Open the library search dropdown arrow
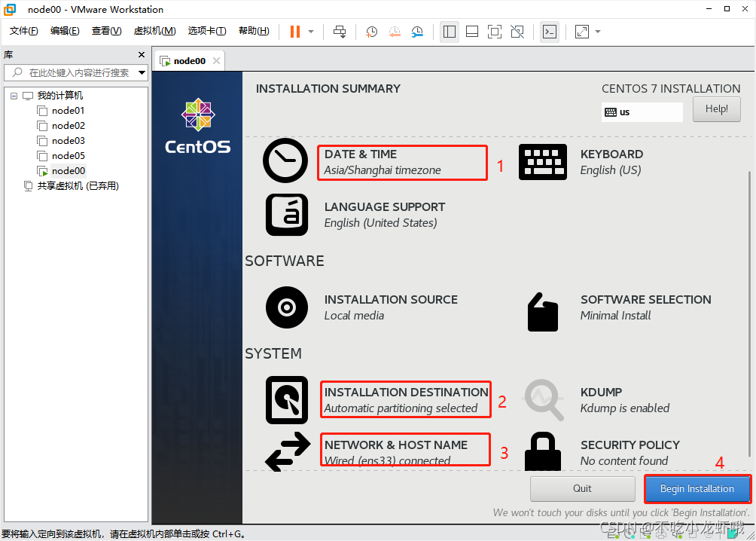 point(142,73)
